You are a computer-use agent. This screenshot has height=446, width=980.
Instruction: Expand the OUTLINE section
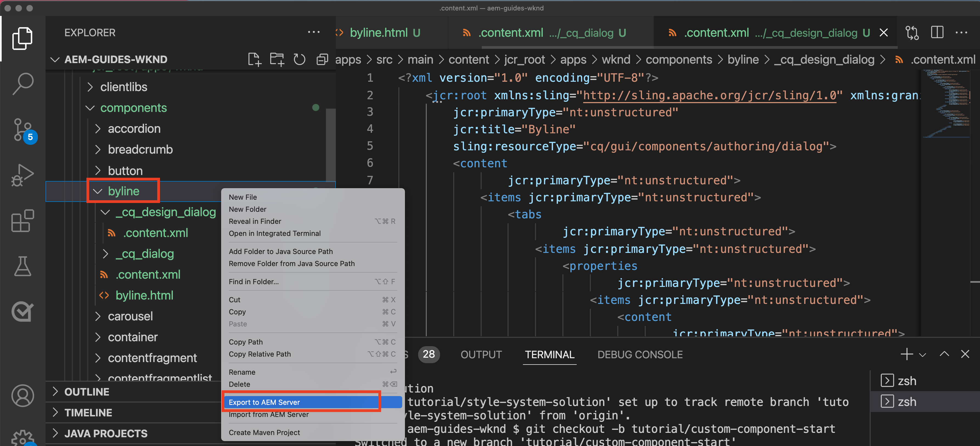click(87, 392)
